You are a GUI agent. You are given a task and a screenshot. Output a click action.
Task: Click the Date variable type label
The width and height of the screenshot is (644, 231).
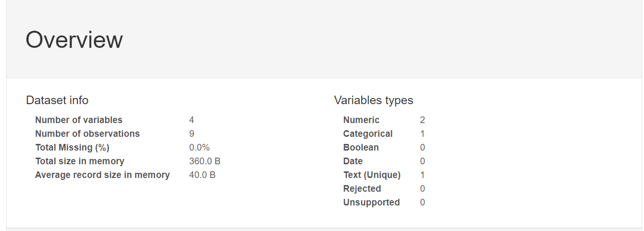pos(353,161)
